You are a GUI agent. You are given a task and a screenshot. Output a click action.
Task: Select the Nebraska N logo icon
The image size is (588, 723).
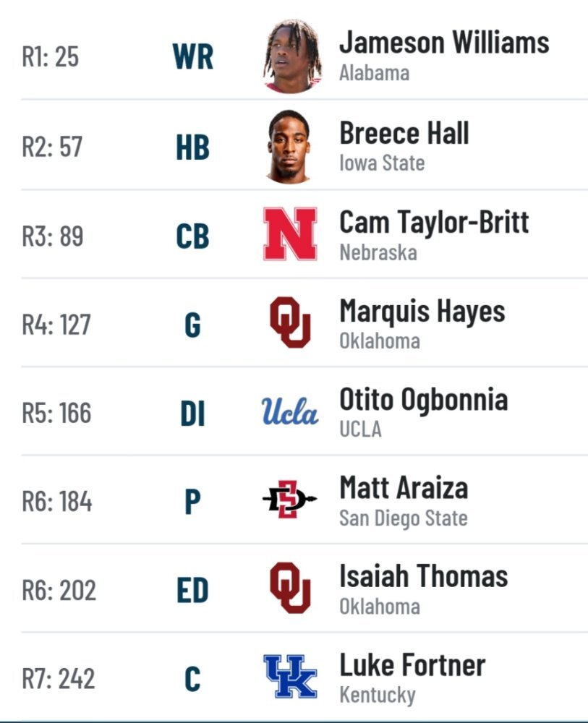pyautogui.click(x=290, y=234)
